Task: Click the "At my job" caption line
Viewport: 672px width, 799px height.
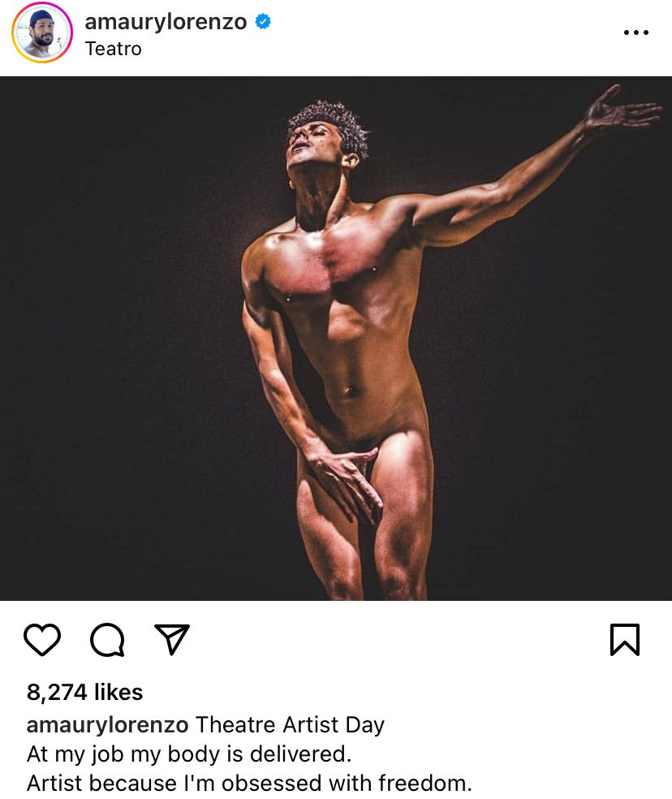Action: pos(189,754)
